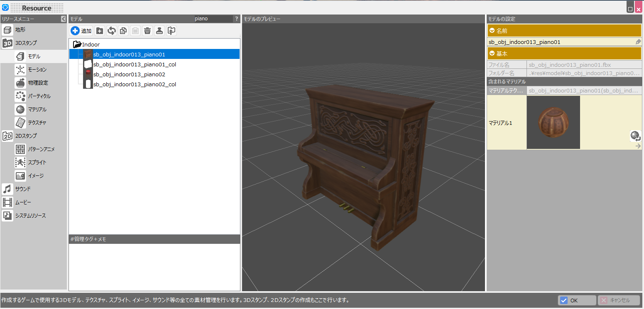This screenshot has height=309, width=644.
Task: Open the マテリアル category in resource menu
Action: 37,109
